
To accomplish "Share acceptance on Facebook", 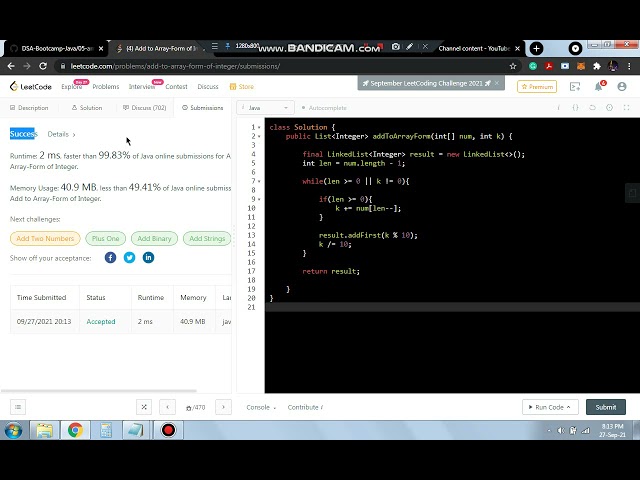I will [110, 258].
